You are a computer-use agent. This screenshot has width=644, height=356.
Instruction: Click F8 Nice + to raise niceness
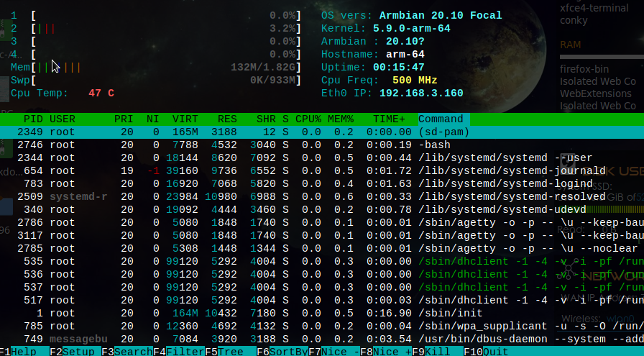click(387, 352)
